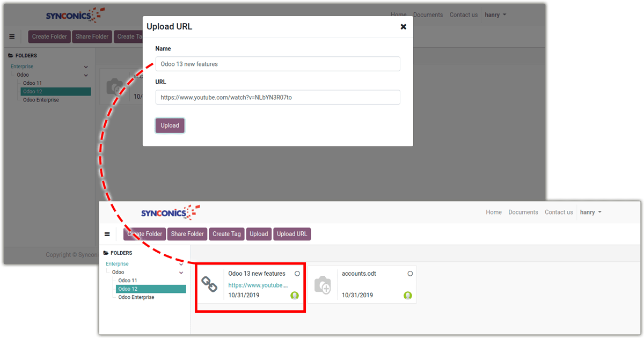Viewport: 644px width, 338px height.
Task: Select the Odoo 13 new features radio circle
Action: (297, 274)
